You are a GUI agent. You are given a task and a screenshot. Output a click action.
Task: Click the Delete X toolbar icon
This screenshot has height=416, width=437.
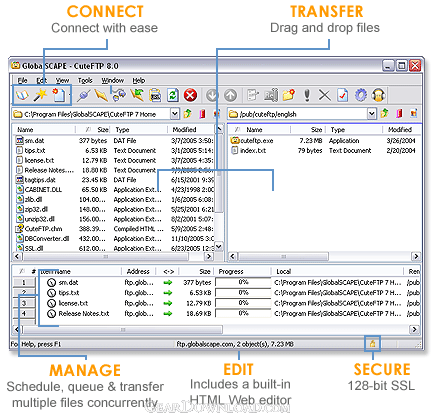tap(325, 96)
